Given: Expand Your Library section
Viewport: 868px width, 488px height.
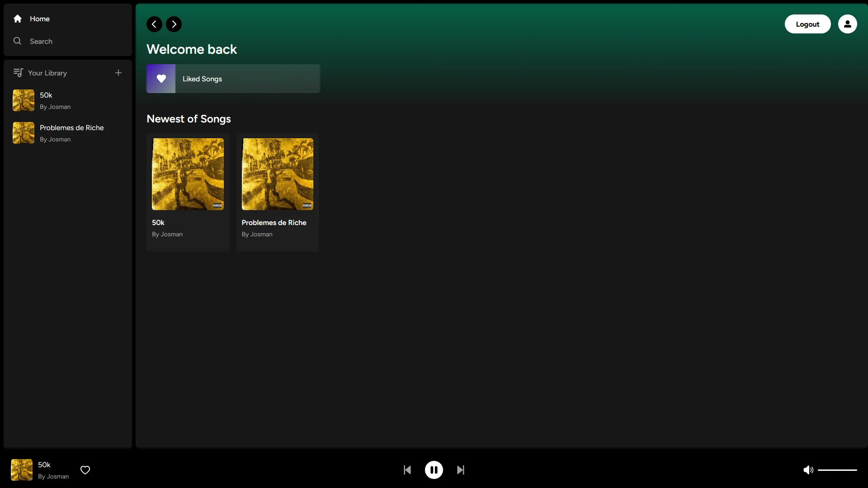Looking at the screenshot, I should 48,73.
